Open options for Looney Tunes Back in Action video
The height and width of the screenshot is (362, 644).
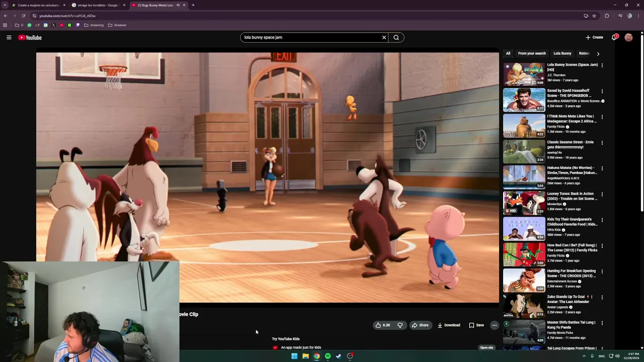coord(602,194)
